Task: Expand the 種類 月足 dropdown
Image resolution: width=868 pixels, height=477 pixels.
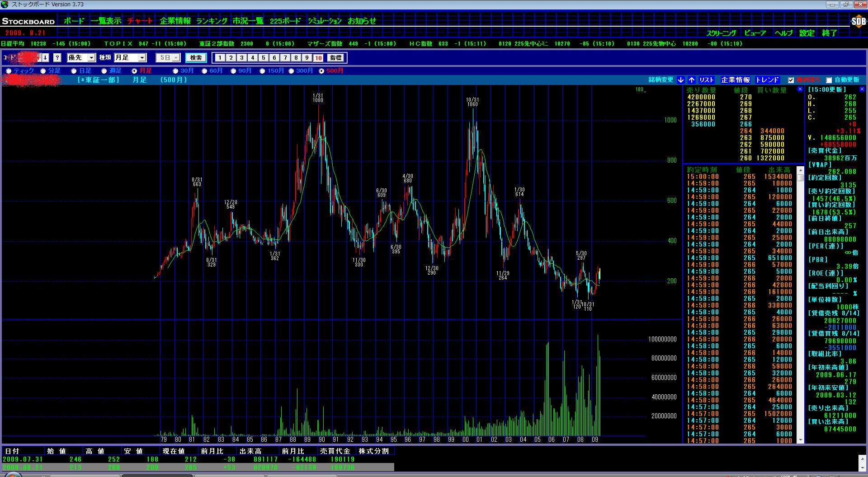Action: (142, 58)
